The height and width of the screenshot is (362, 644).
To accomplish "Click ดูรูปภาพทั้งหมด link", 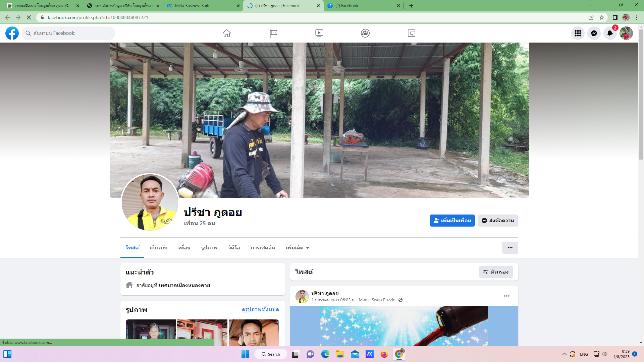I will pyautogui.click(x=260, y=309).
